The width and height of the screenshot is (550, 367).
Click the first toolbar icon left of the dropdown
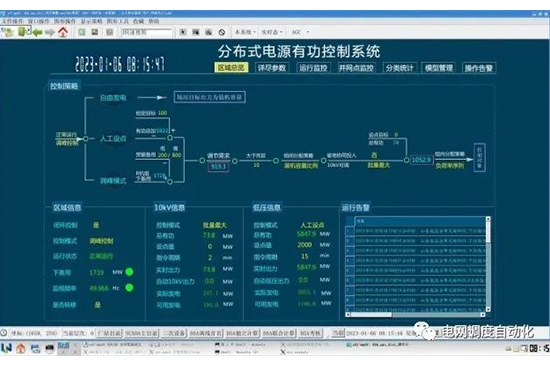8,32
